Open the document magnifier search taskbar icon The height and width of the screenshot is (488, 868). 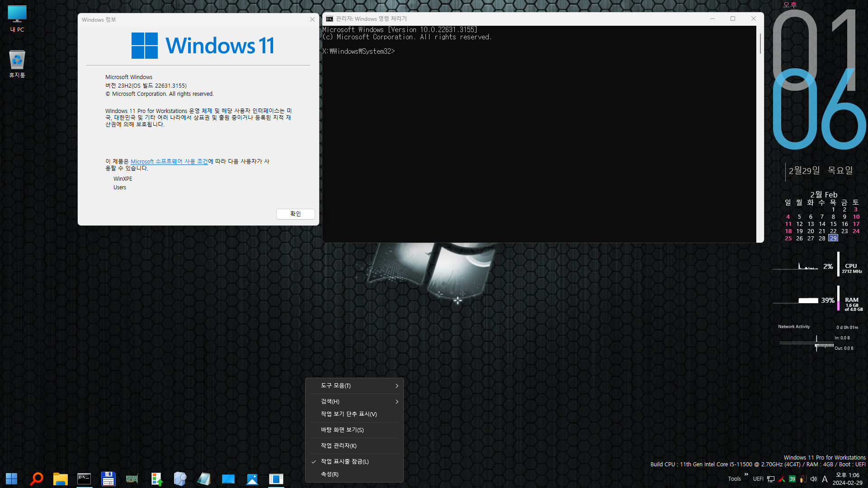180,479
